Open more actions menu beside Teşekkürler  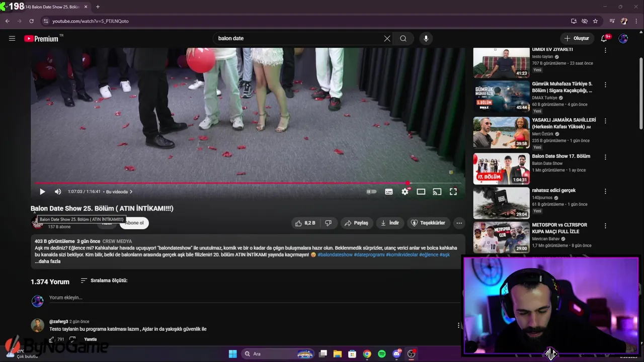[459, 223]
